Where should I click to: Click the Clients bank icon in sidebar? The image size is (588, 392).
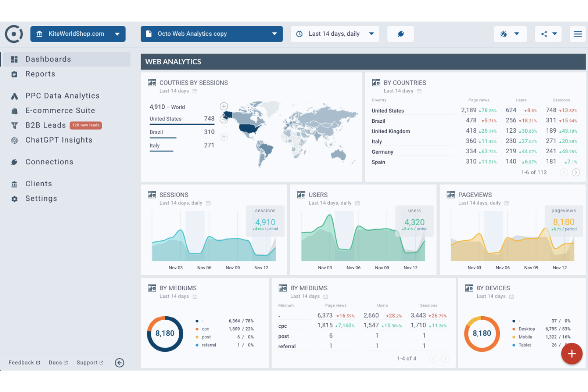coord(14,184)
